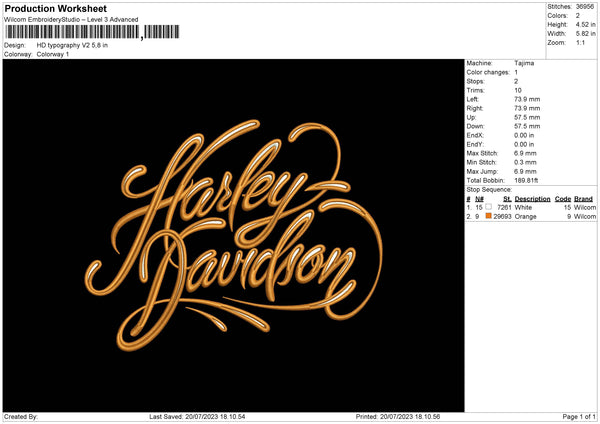Click the Stitches value 36956
The image size is (600, 424).
[x=585, y=7]
